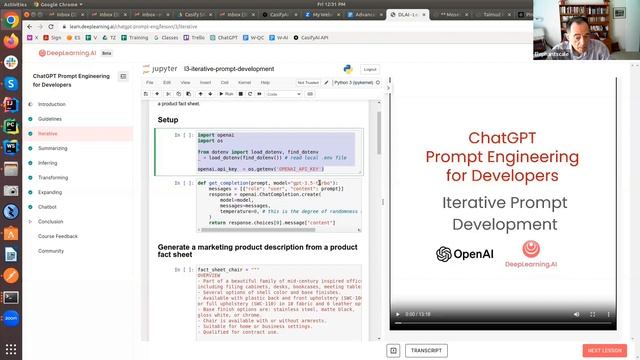Click the notebook vertical scrollbar
640x360 pixels.
pos(379,133)
